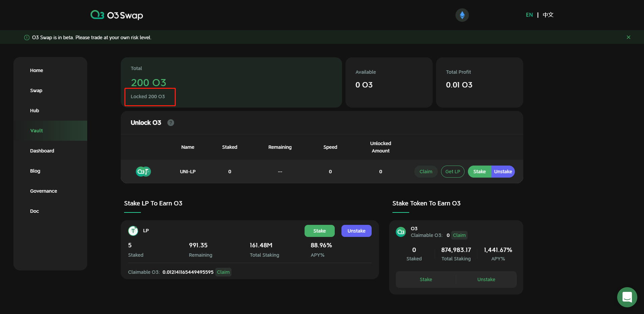Image resolution: width=644 pixels, height=314 pixels.
Task: Click the info icon in beta banner
Action: click(27, 38)
